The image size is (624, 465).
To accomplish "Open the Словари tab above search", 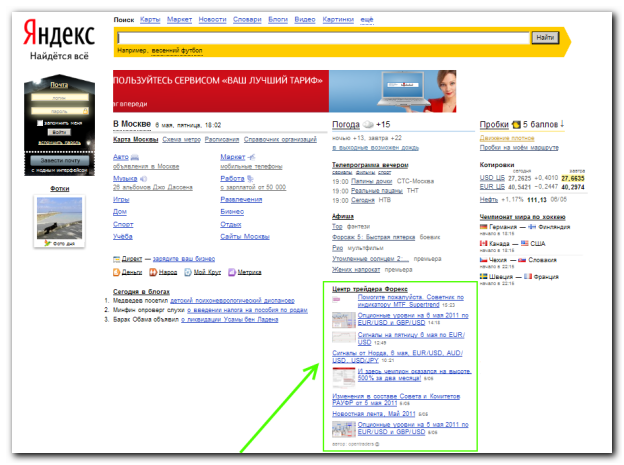I will pyautogui.click(x=247, y=20).
